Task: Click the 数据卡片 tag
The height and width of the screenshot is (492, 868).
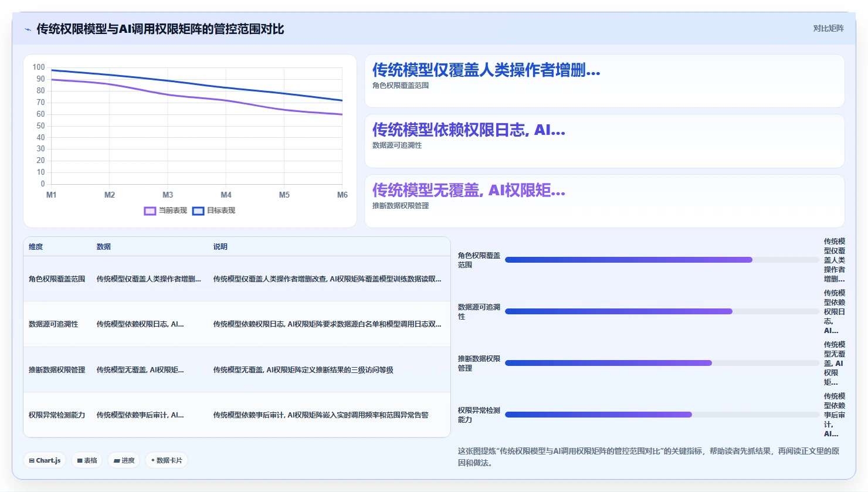Action: [x=167, y=460]
